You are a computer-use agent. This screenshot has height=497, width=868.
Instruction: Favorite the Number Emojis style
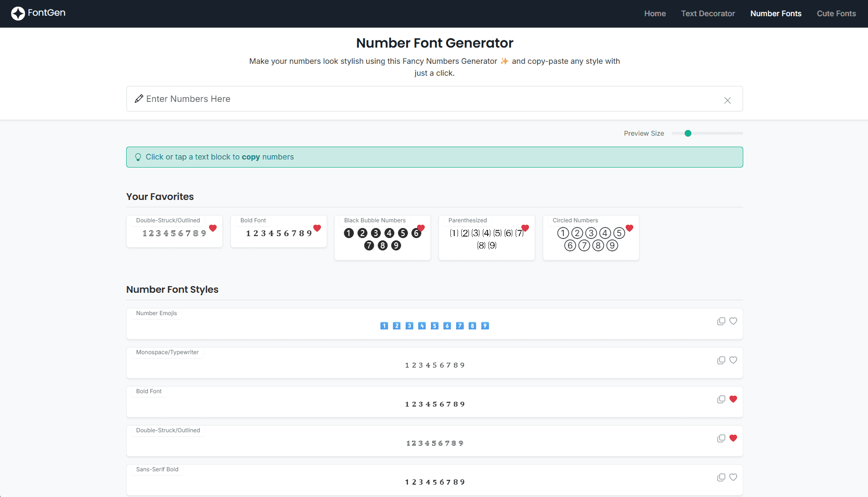tap(733, 321)
